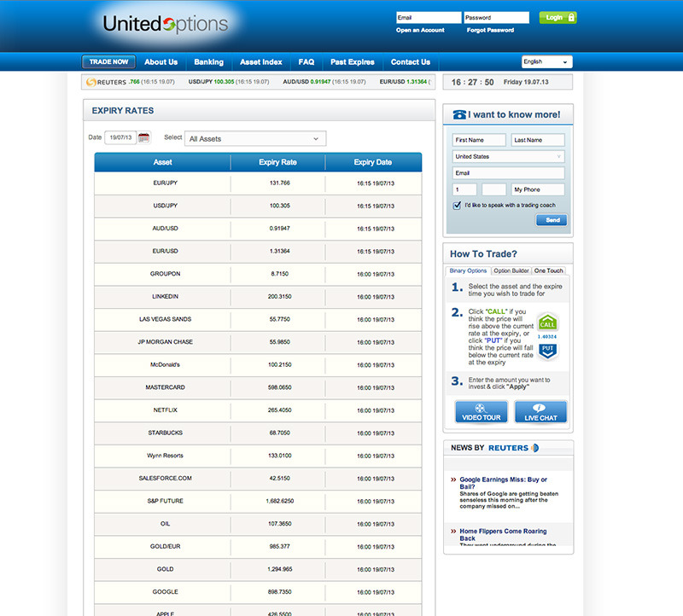This screenshot has height=616, width=683.
Task: Sort by the Asset column header
Action: click(x=162, y=162)
